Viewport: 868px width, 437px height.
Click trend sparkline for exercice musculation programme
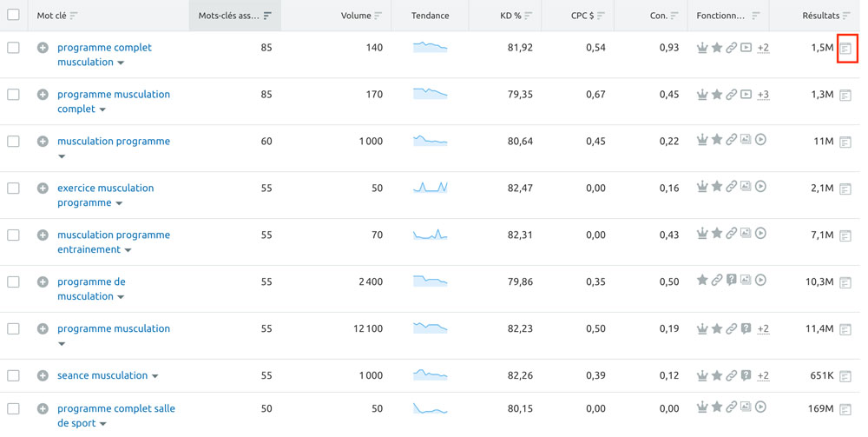[x=431, y=188]
